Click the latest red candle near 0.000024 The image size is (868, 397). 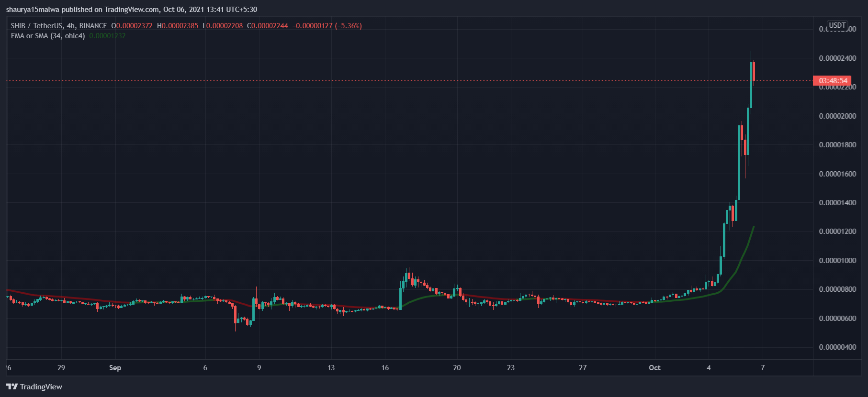(754, 71)
